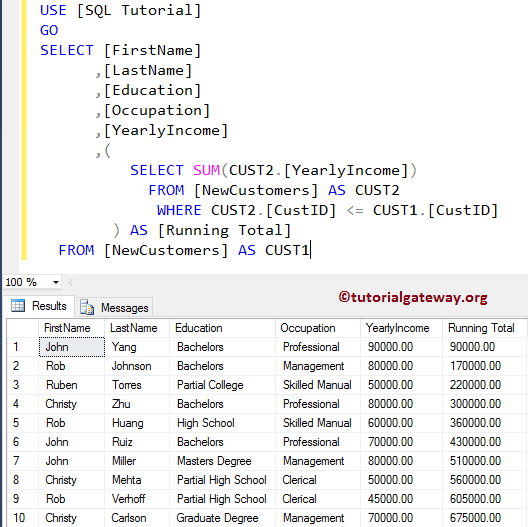Select row header number 1
The height and width of the screenshot is (527, 528).
[x=22, y=347]
